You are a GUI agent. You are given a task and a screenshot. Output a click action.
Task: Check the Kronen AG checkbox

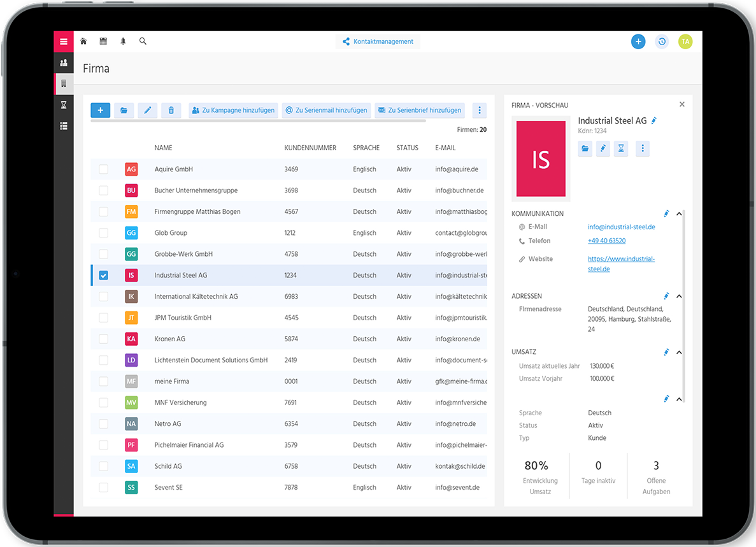click(x=103, y=339)
